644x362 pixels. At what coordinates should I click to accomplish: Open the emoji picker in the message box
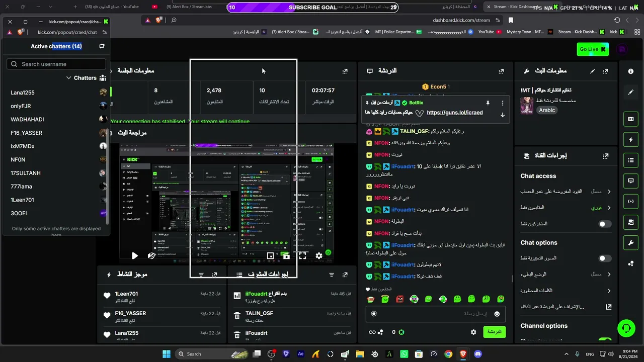point(497,314)
